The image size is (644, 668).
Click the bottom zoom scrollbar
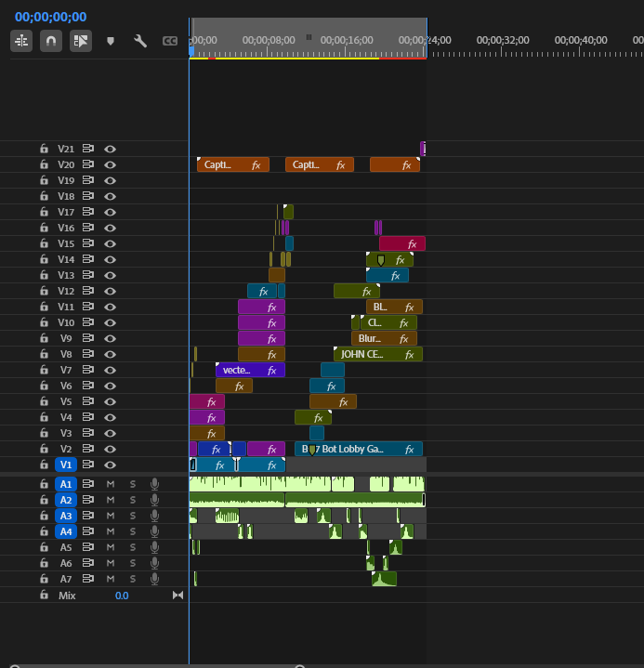click(157, 666)
